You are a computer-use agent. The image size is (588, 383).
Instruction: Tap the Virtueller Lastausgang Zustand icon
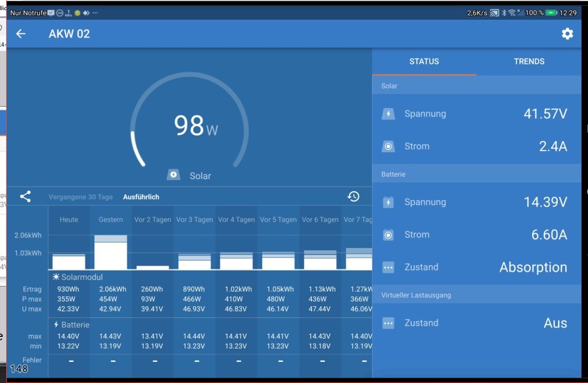coord(388,323)
